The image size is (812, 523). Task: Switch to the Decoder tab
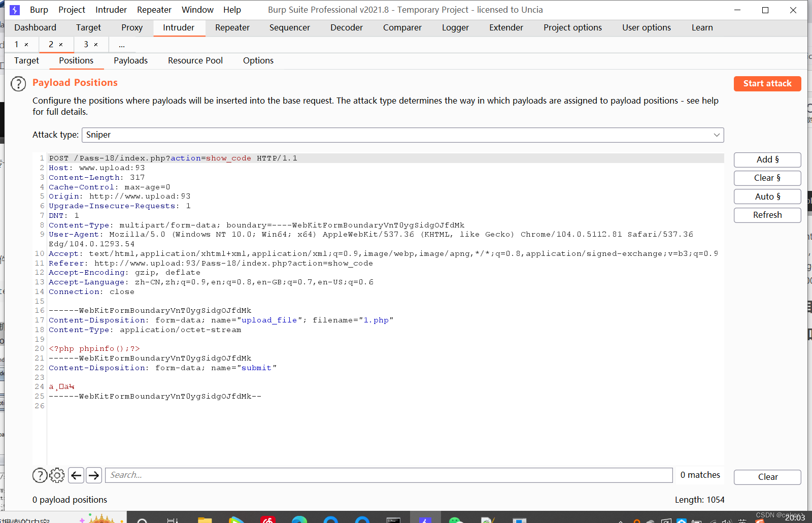pyautogui.click(x=347, y=27)
